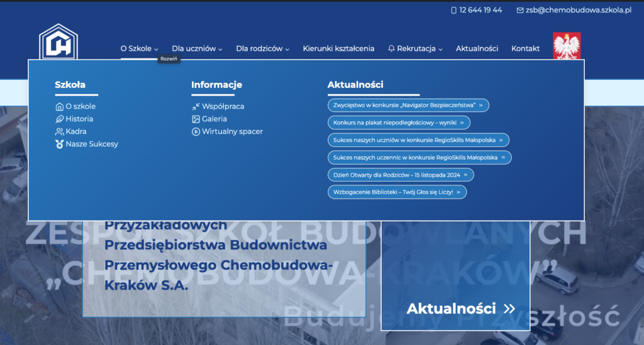Open Aktualności in the top navbar

coord(477,48)
